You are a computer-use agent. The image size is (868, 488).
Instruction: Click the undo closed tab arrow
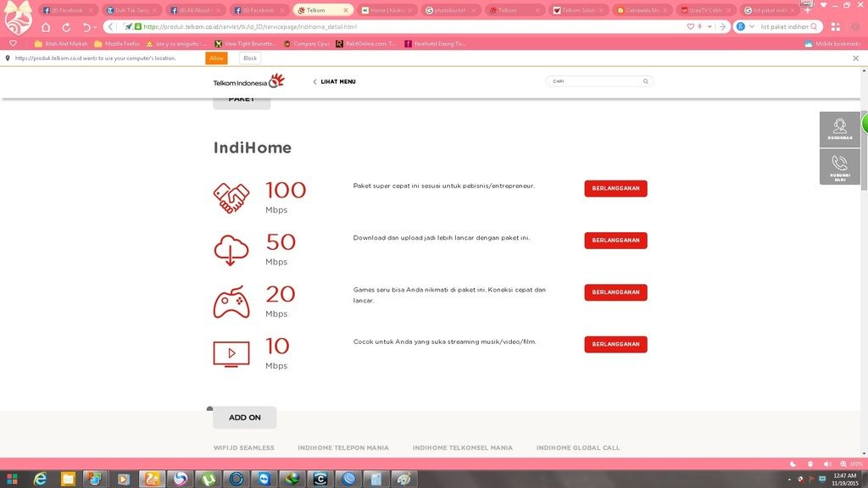(87, 26)
